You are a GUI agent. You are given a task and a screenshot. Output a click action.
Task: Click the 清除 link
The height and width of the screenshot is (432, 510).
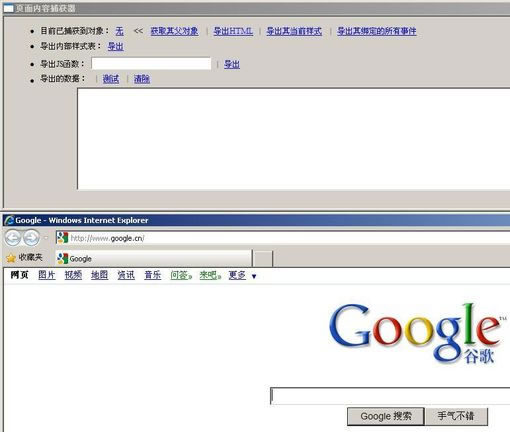[142, 79]
